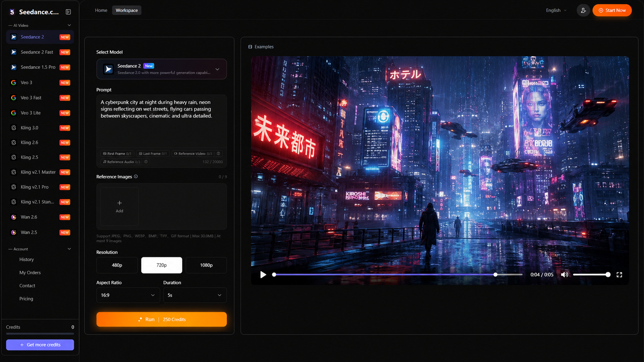Click inside the Prompt text area
This screenshot has height=362, width=644.
(161, 121)
